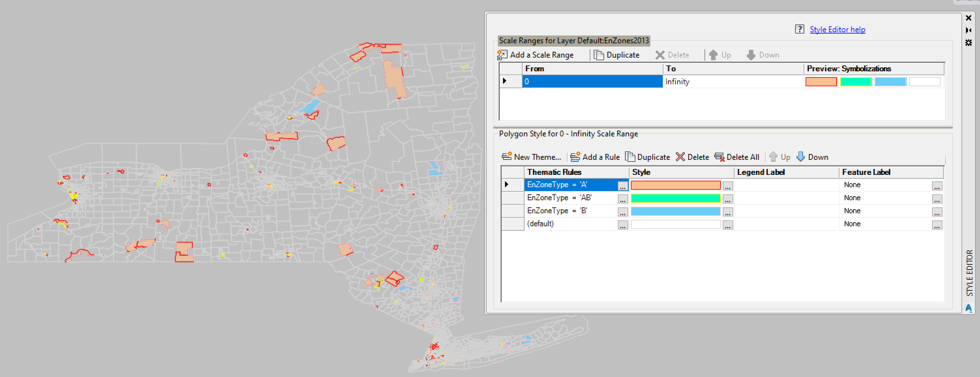Click the Style Editor properties gear icon
This screenshot has width=980, height=377.
pyautogui.click(x=969, y=43)
